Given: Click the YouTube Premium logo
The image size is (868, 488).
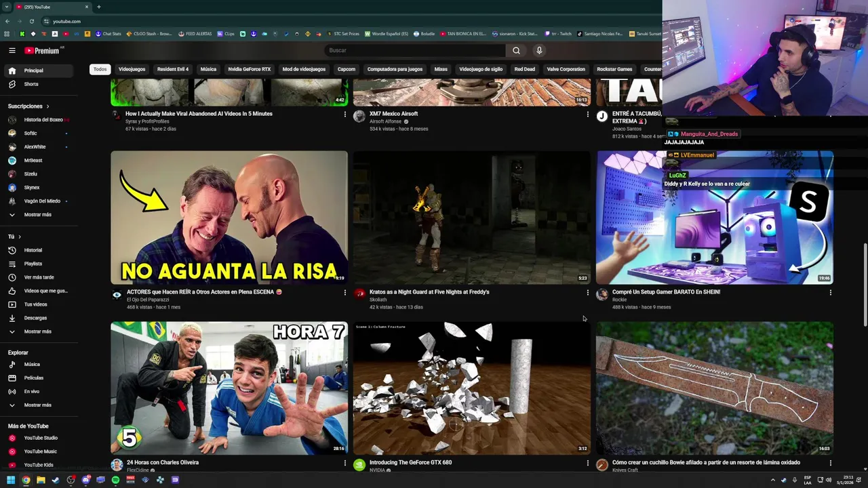Looking at the screenshot, I should coord(43,50).
